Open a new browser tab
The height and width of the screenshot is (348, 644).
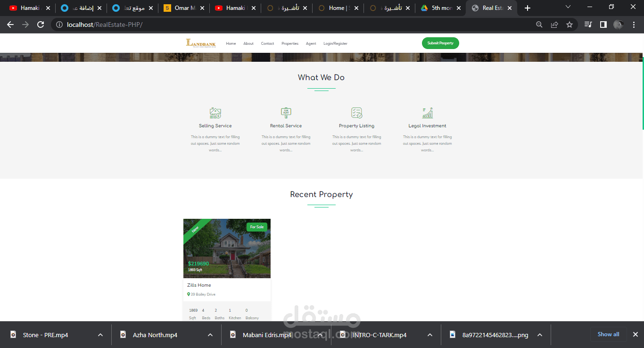pos(528,8)
